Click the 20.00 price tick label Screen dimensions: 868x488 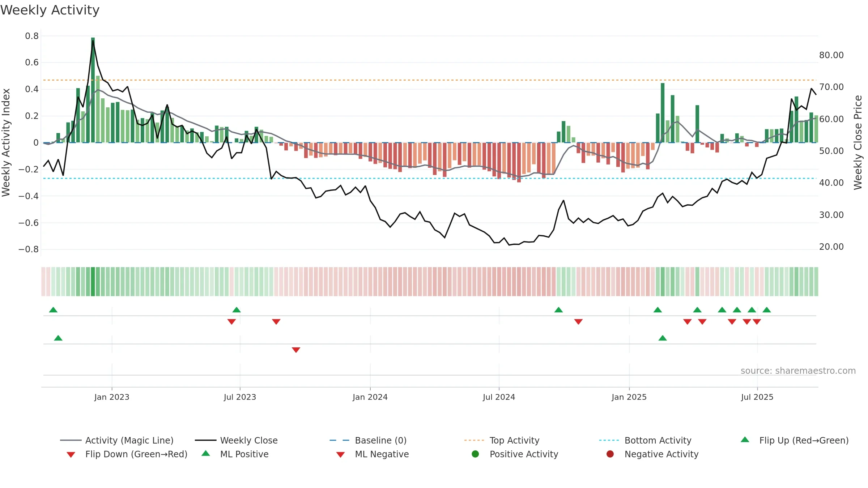point(831,247)
